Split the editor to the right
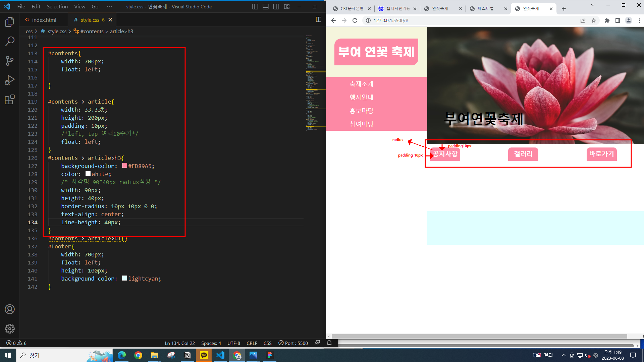The height and width of the screenshot is (362, 644). (318, 20)
